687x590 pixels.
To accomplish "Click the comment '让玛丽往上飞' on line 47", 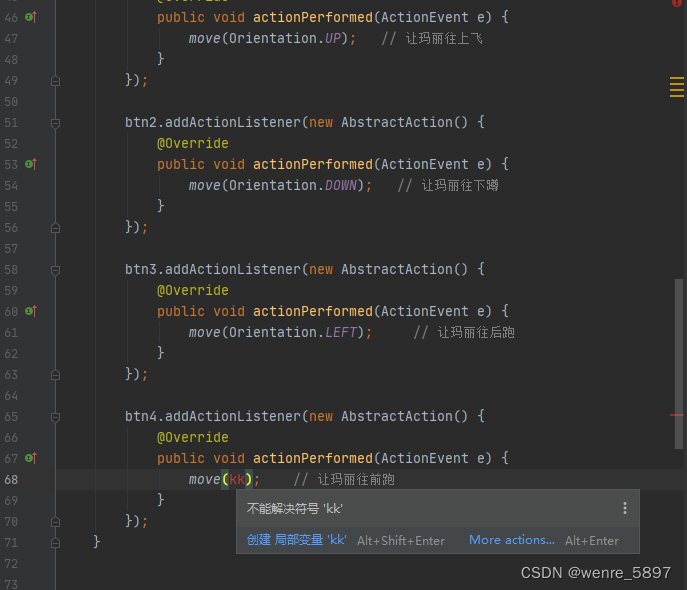I will [444, 39].
